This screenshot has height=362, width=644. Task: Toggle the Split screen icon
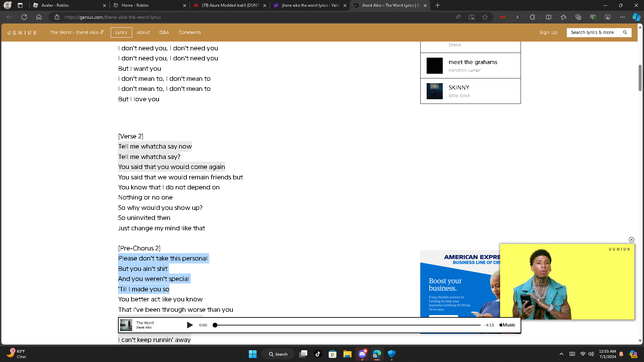pos(549,17)
